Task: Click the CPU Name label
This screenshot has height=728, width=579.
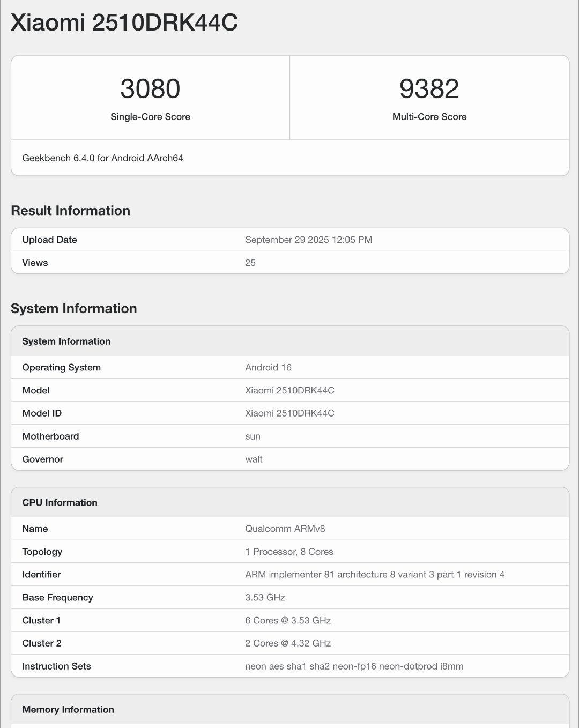Action: coord(35,529)
